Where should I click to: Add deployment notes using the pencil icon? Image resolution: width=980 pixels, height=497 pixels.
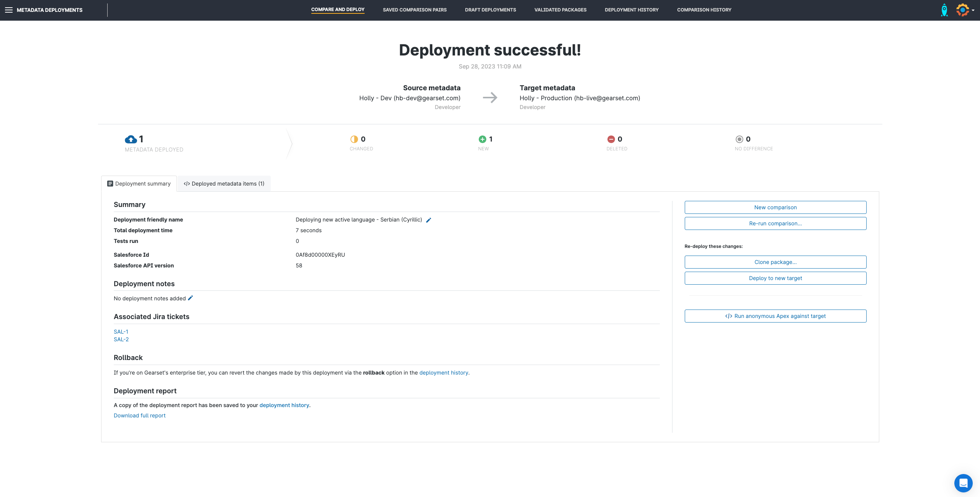click(x=190, y=298)
